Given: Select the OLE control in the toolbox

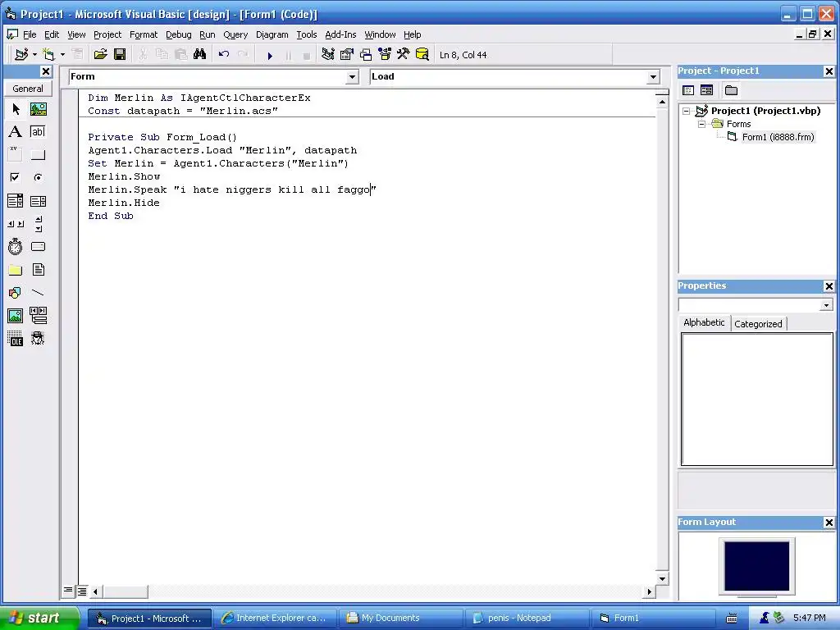Looking at the screenshot, I should click(16, 339).
